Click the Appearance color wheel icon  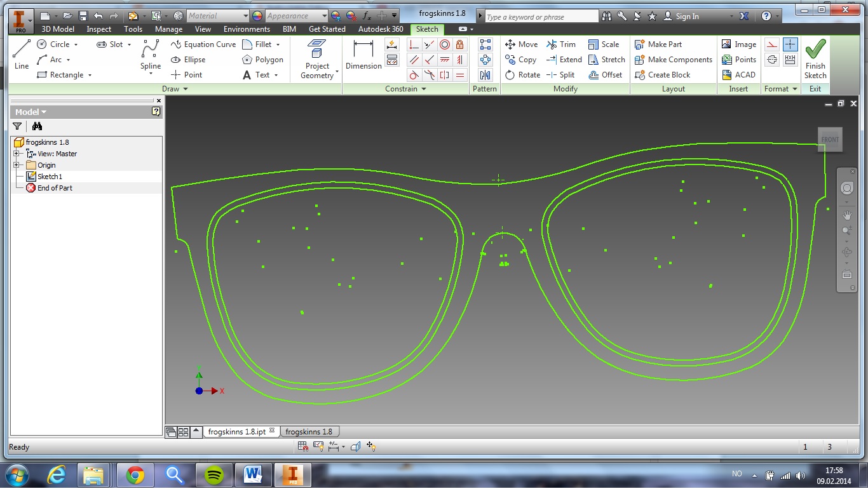257,16
